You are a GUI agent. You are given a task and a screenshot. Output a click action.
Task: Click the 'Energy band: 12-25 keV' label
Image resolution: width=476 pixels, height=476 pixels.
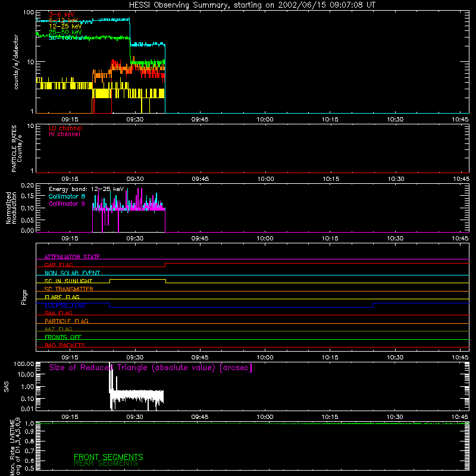(x=86, y=189)
